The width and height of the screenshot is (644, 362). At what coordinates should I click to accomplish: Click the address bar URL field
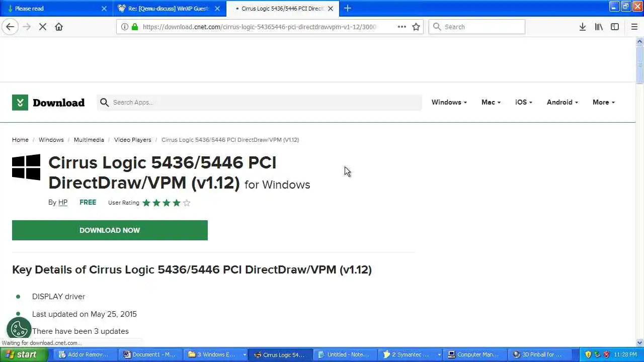click(x=259, y=27)
